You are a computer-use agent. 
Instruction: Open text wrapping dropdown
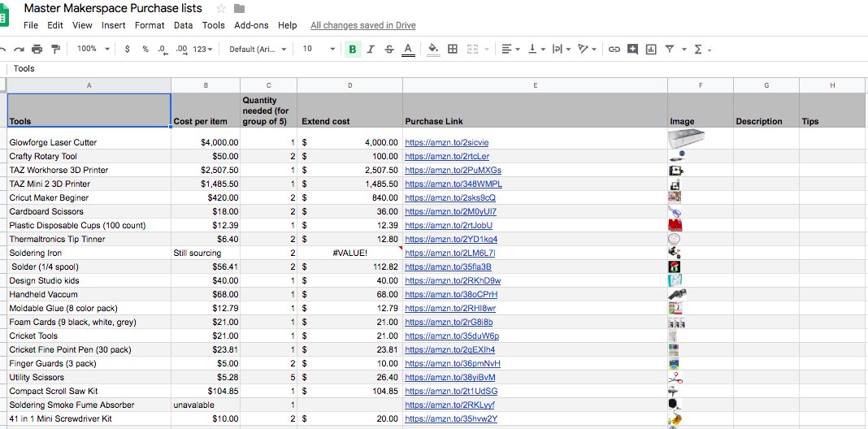(562, 50)
